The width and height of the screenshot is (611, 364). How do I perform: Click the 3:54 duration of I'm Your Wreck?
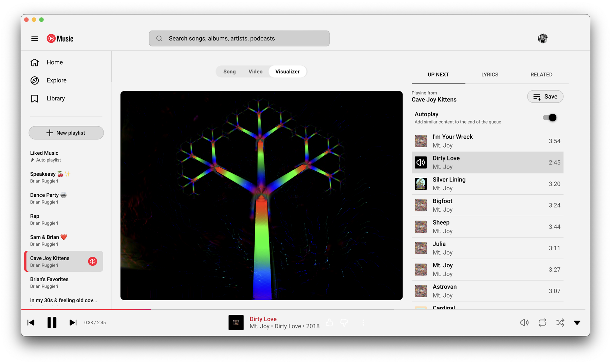(x=554, y=141)
